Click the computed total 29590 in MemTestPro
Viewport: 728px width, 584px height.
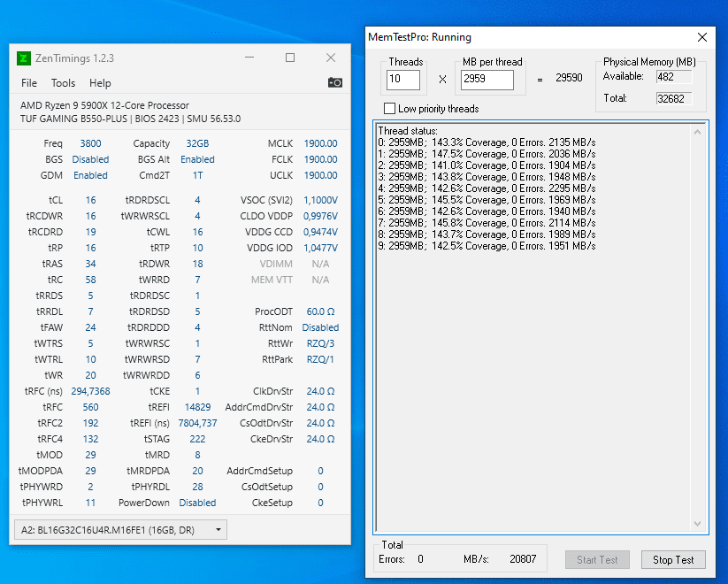coord(569,78)
